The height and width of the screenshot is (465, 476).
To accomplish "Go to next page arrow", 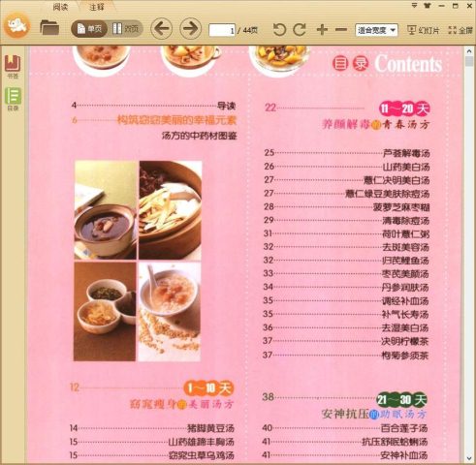I will 190,29.
